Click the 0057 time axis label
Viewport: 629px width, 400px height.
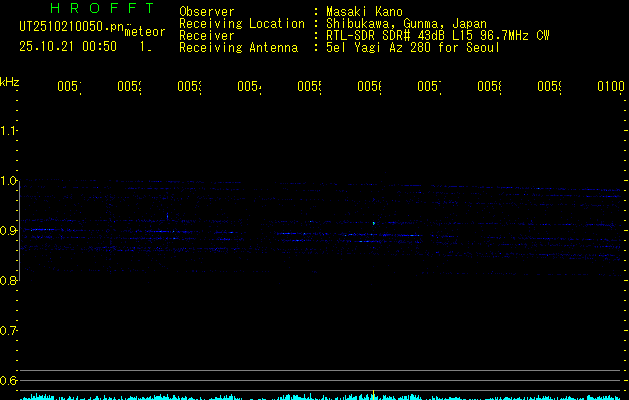tap(429, 86)
